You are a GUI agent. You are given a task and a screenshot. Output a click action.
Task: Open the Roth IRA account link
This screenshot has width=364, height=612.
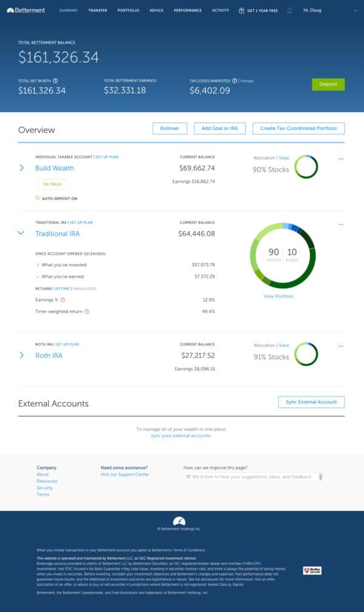[49, 355]
